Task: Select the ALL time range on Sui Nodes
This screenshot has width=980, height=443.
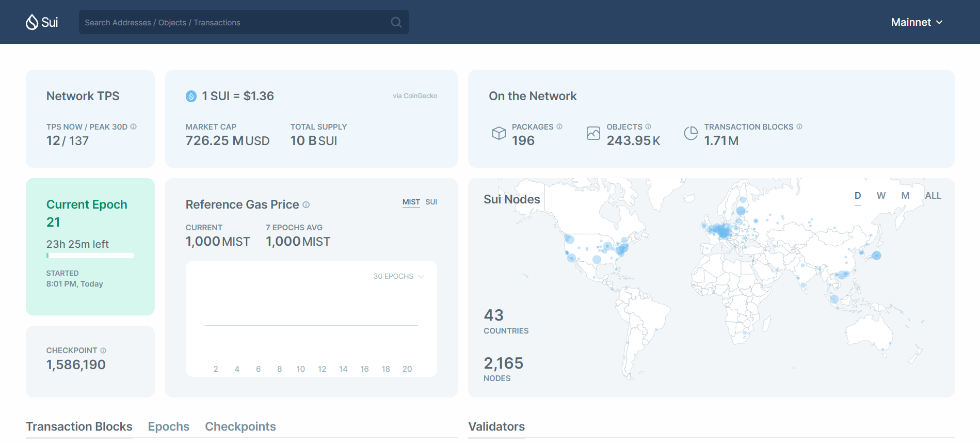Action: pyautogui.click(x=933, y=196)
